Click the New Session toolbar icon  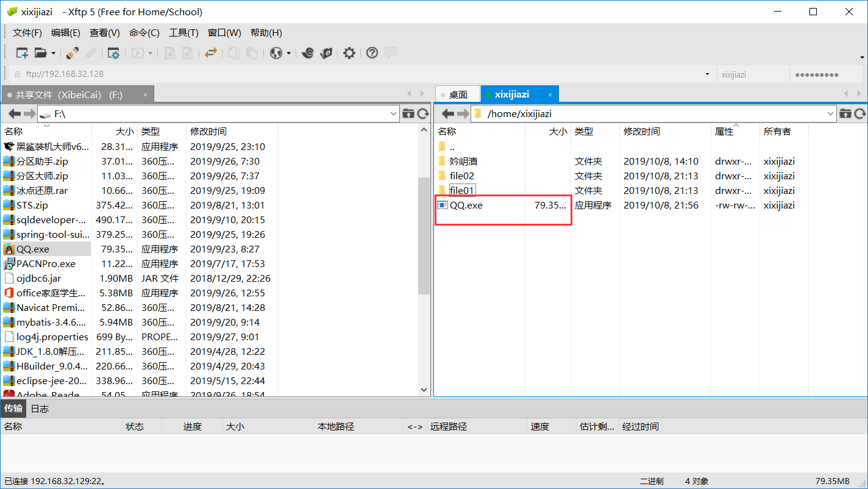pyautogui.click(x=22, y=53)
